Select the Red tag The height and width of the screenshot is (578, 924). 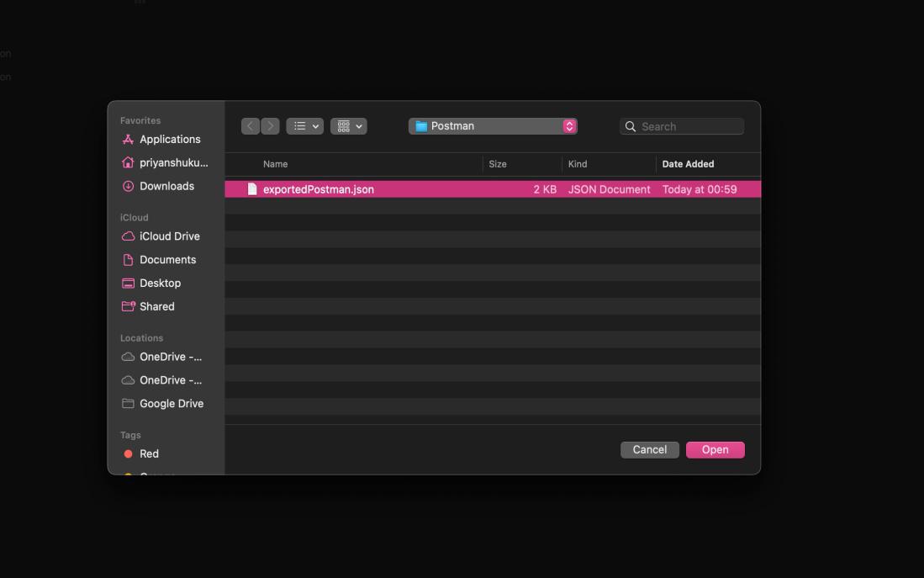(x=149, y=454)
